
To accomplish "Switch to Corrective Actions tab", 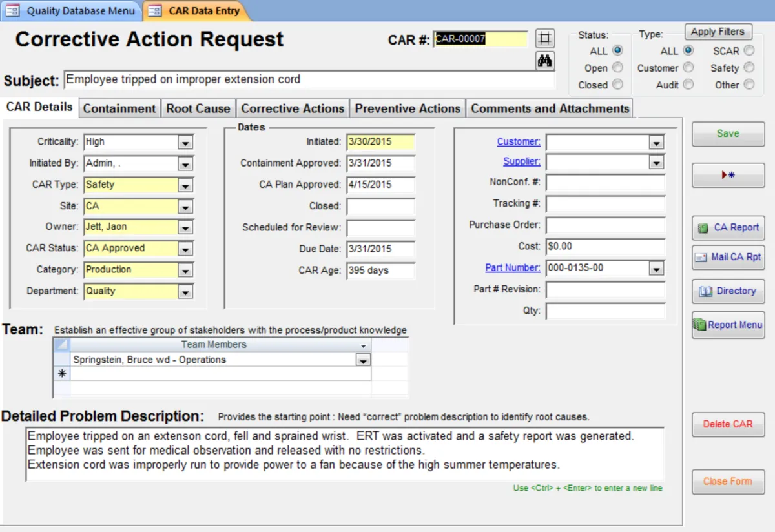I will click(293, 108).
